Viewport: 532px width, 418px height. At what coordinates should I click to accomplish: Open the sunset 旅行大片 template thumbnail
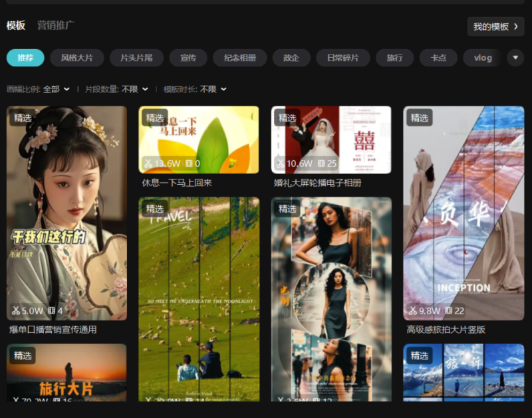[x=66, y=375]
